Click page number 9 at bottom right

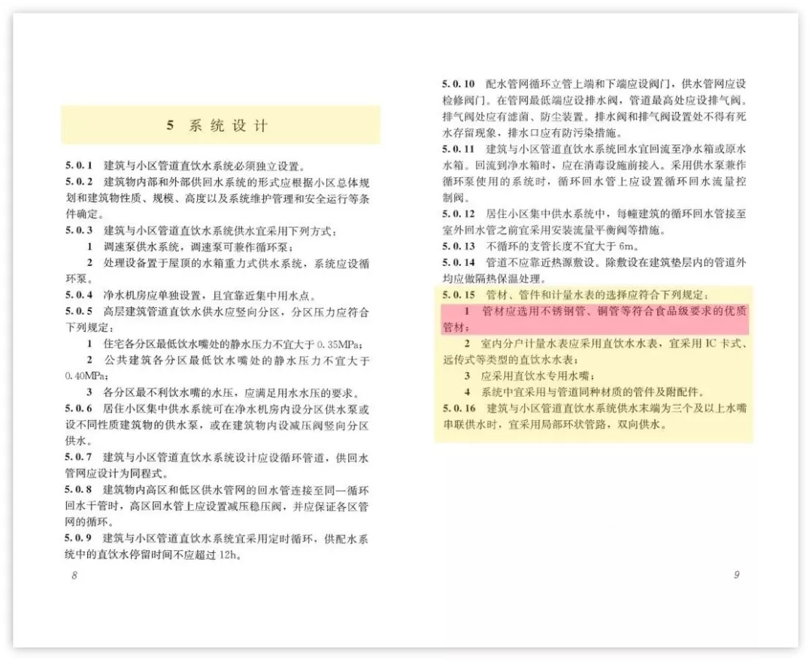pyautogui.click(x=736, y=575)
